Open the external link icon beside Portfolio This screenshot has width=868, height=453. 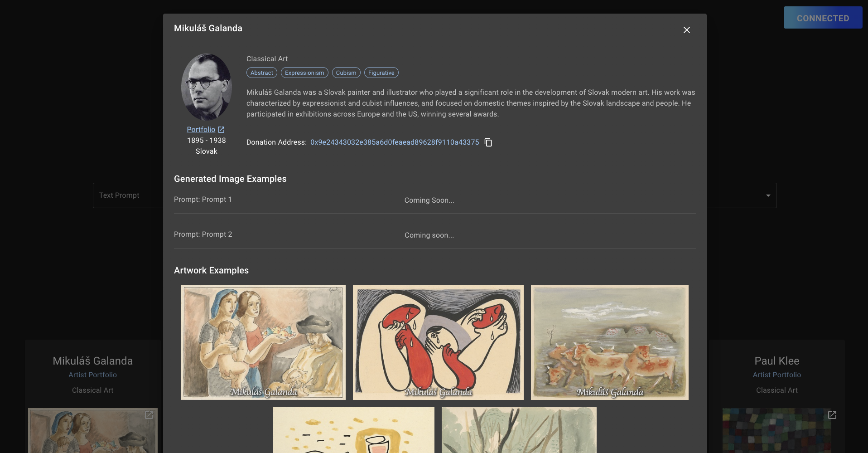[x=221, y=130]
